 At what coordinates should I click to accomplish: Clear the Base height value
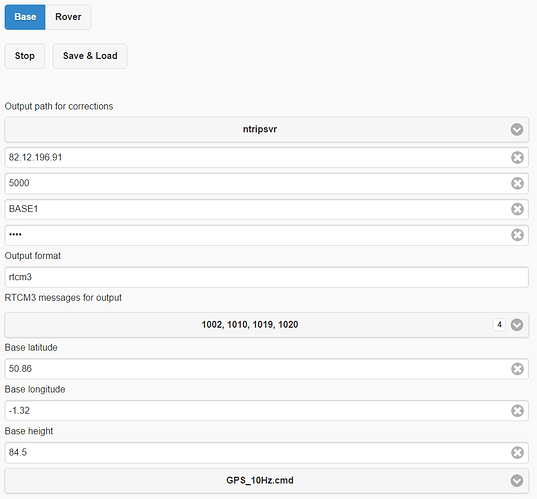point(517,452)
